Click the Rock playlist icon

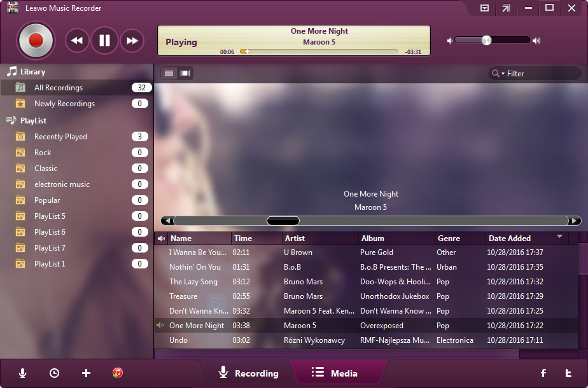pos(20,153)
